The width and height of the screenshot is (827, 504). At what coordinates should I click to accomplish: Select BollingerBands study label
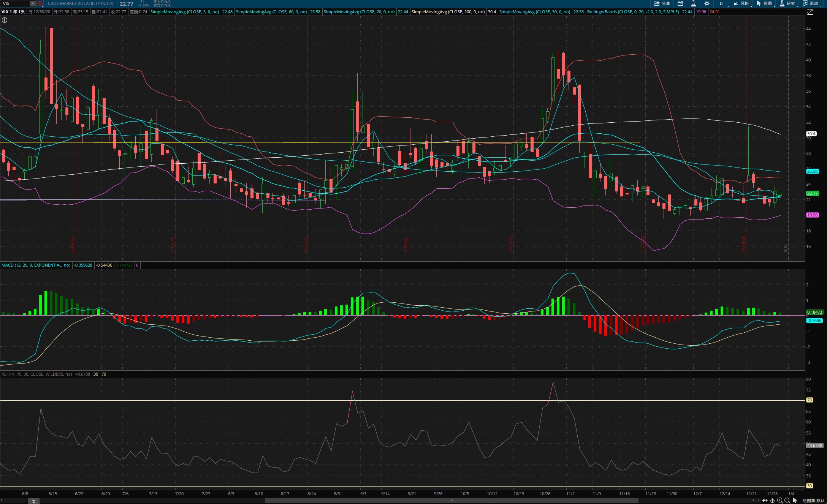tap(633, 12)
